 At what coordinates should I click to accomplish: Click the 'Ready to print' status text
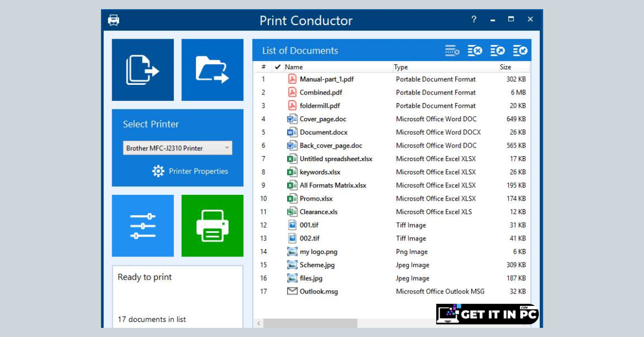pos(145,277)
